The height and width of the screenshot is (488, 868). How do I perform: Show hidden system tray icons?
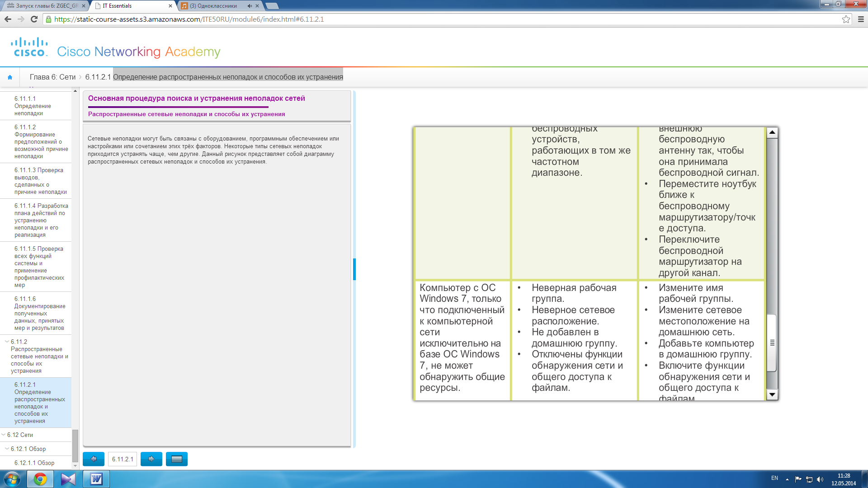pos(787,479)
